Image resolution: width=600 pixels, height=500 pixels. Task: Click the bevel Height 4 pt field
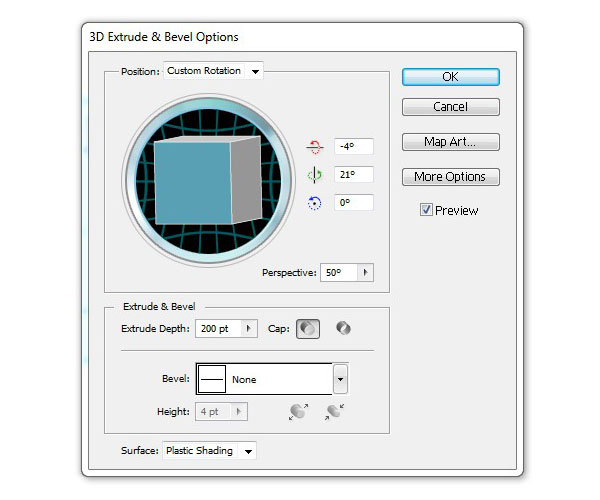pyautogui.click(x=213, y=412)
